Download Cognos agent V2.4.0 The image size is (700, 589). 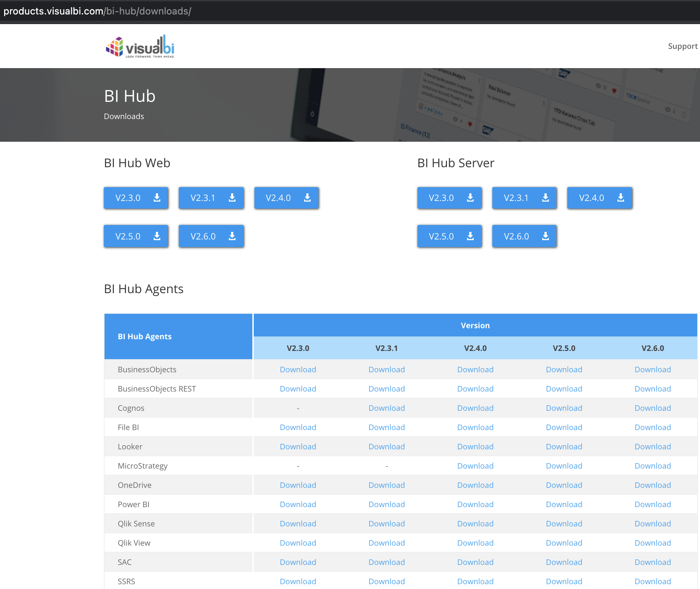(x=475, y=408)
